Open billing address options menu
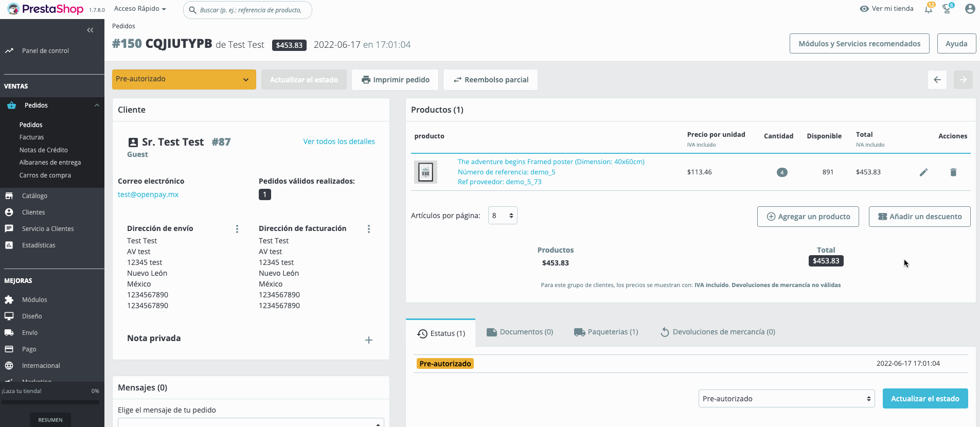The image size is (980, 427). point(369,229)
